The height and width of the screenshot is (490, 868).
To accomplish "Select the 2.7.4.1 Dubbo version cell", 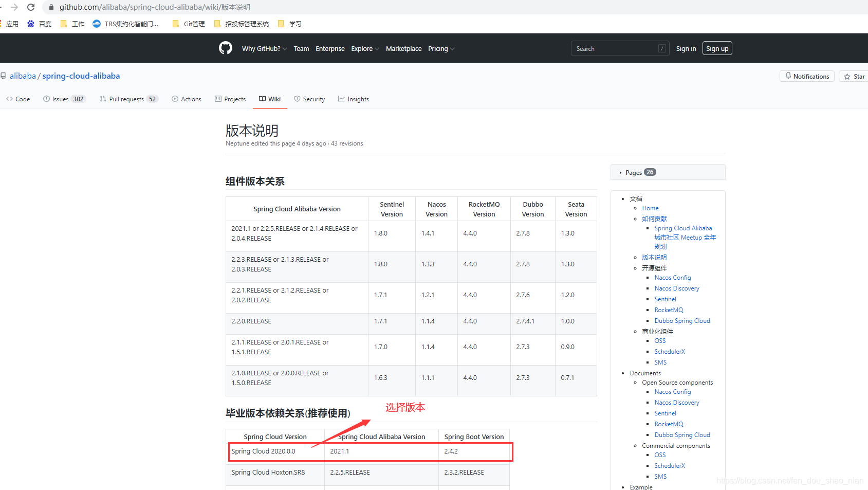I will pos(533,324).
